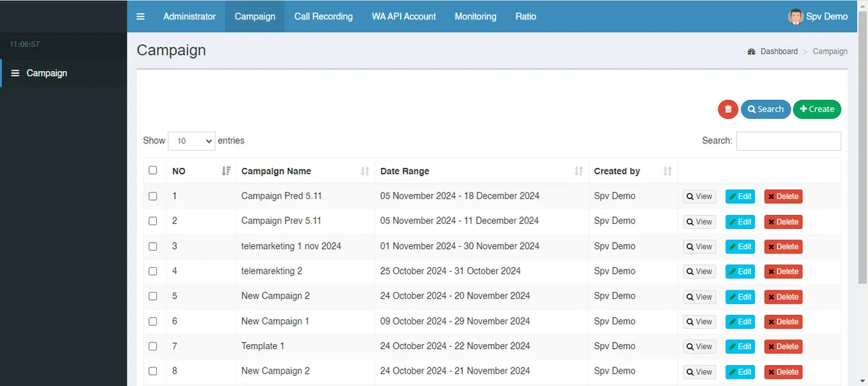Focus the table Search input field
Image resolution: width=868 pixels, height=386 pixels.
(788, 141)
